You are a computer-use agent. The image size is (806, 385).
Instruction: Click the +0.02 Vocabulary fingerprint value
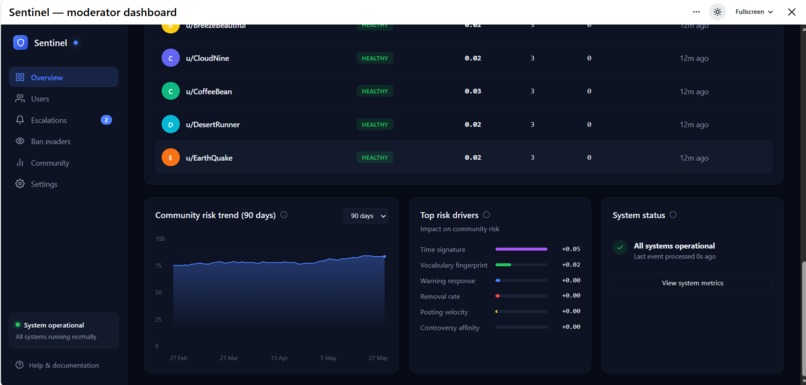[x=571, y=265]
